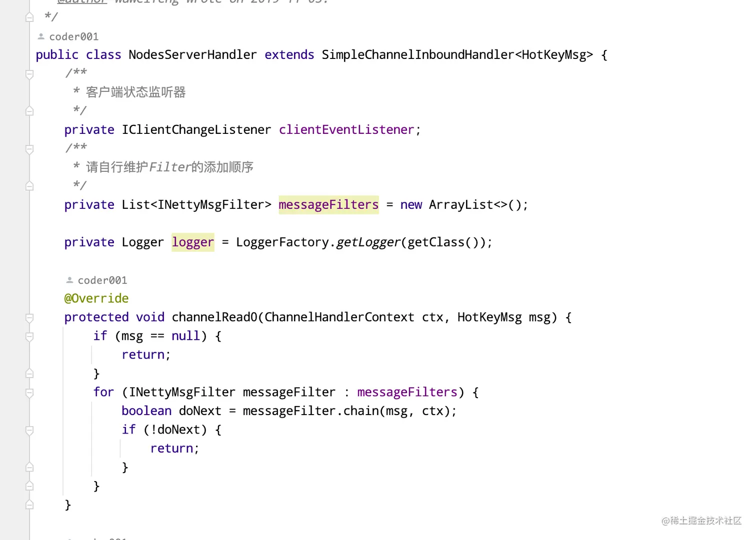
Task: Click the highlighted logger field name
Action: click(x=193, y=242)
